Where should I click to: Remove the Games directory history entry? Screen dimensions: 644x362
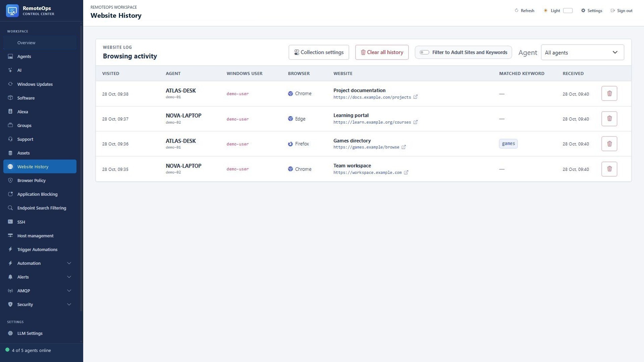point(609,144)
